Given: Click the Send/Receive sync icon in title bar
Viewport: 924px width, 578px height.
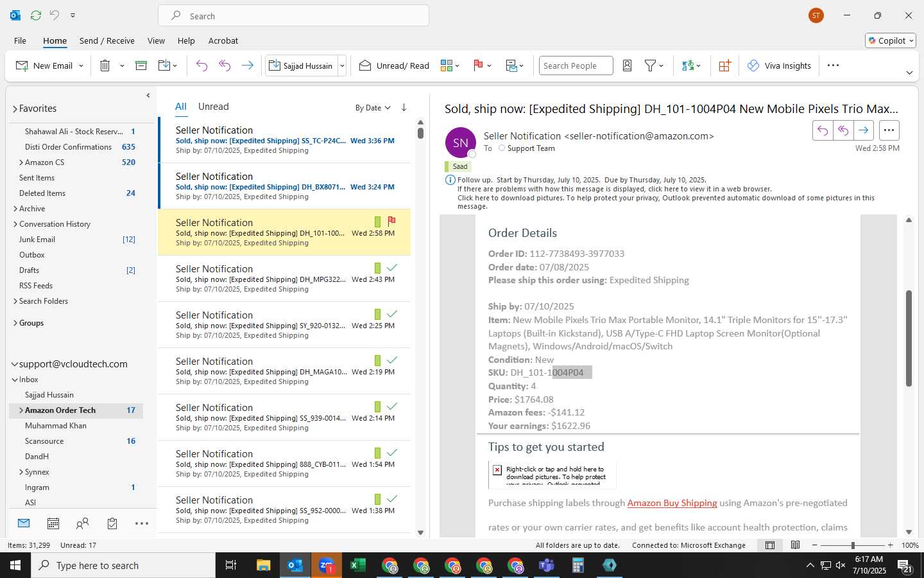Looking at the screenshot, I should coord(36,15).
